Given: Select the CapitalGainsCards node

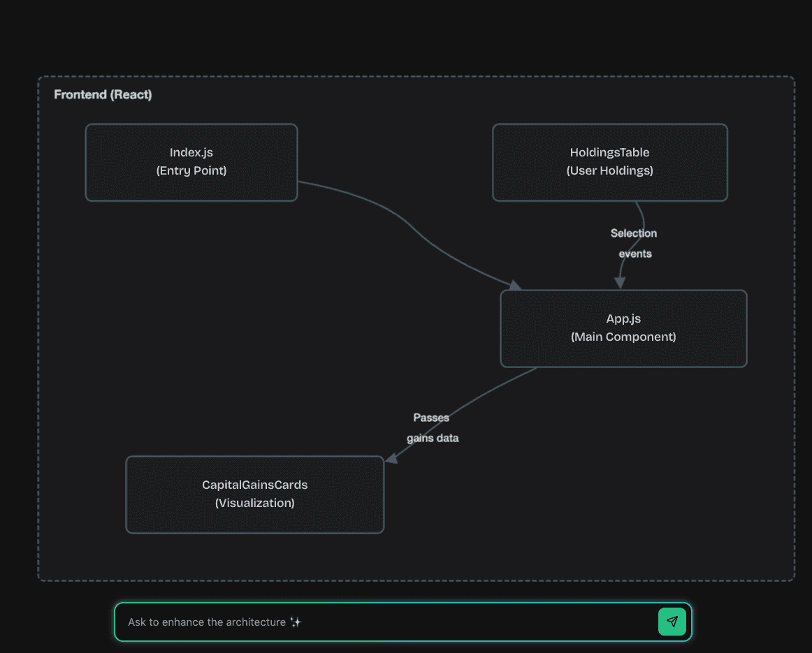Looking at the screenshot, I should [254, 494].
